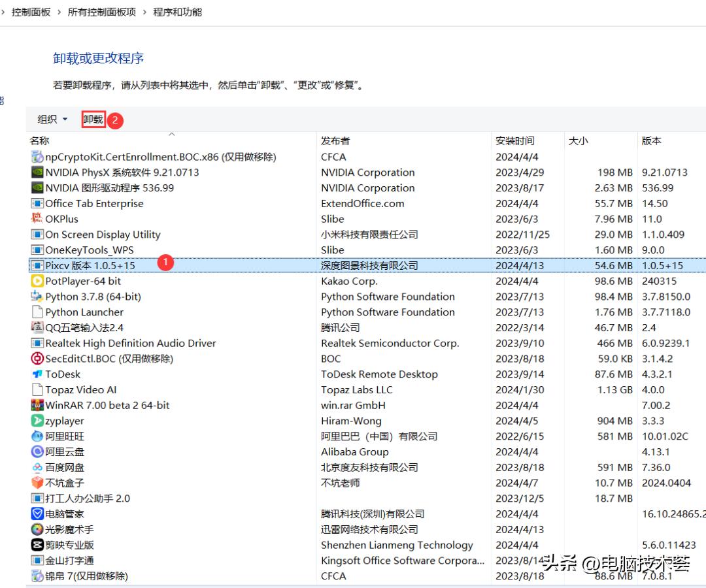Click the 阿里云盘 icon

pyautogui.click(x=37, y=451)
